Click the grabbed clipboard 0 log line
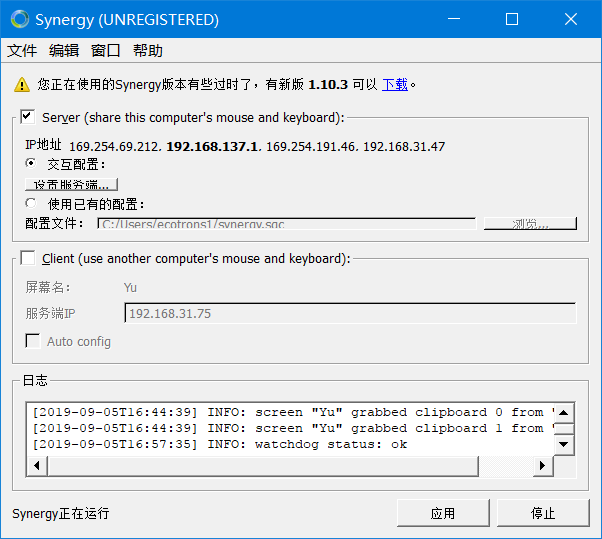The width and height of the screenshot is (602, 539). tap(293, 412)
